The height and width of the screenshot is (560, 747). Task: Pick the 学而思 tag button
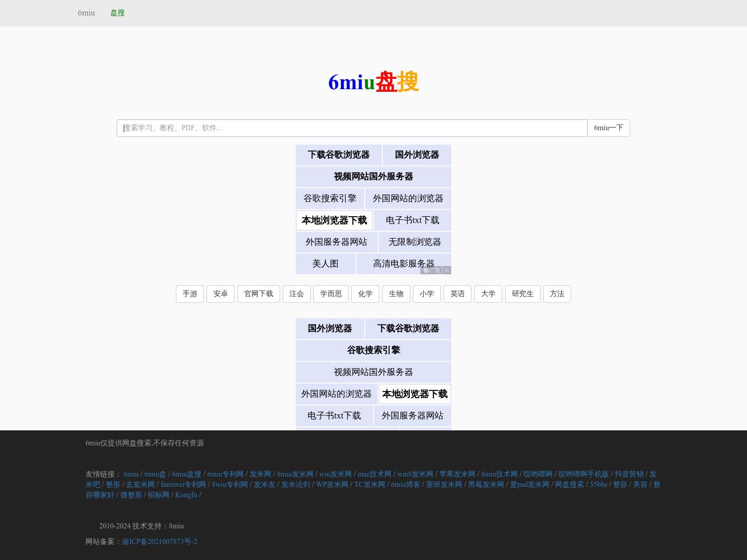click(331, 294)
